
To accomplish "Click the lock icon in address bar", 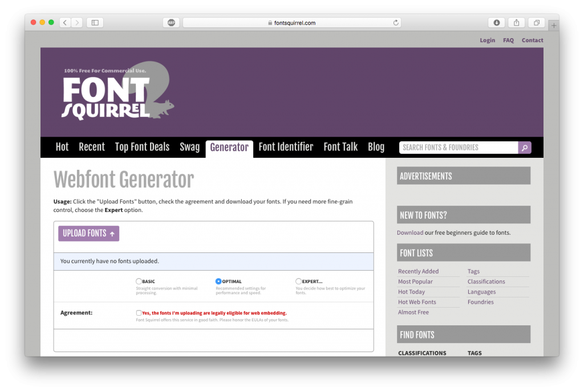I will tap(270, 23).
